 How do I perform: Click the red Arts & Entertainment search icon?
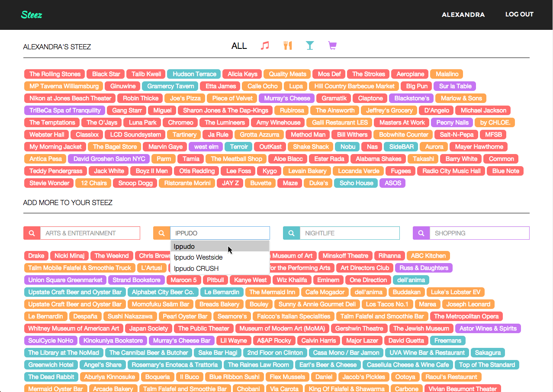tap(32, 233)
